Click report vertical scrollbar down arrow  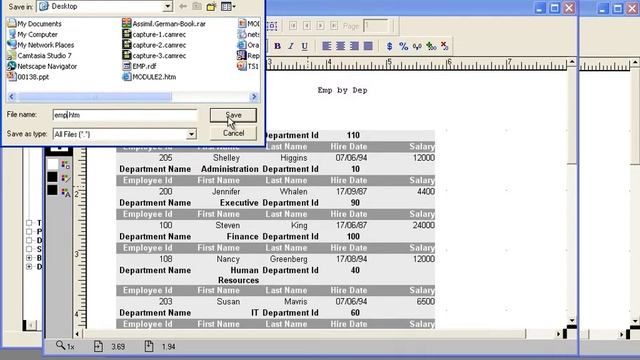click(572, 320)
